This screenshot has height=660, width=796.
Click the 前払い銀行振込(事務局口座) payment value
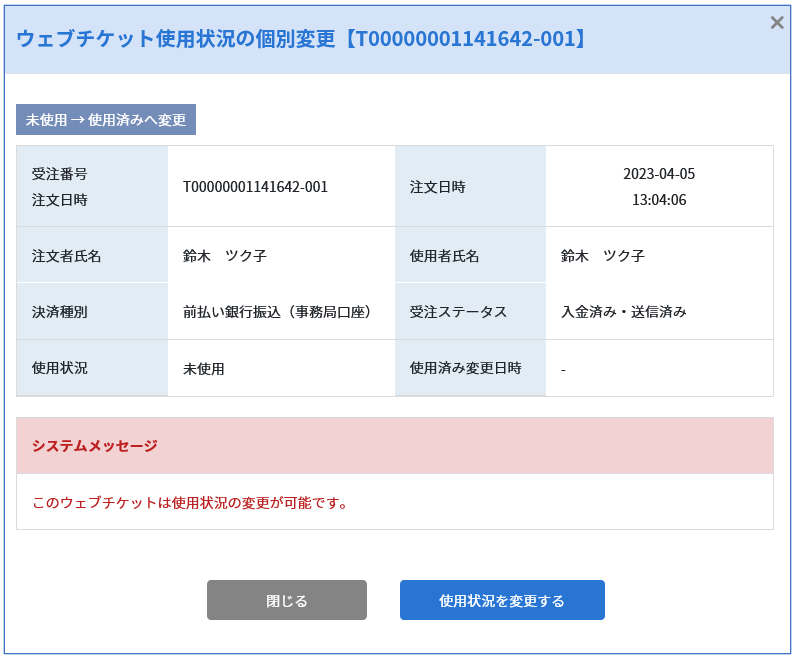(277, 312)
